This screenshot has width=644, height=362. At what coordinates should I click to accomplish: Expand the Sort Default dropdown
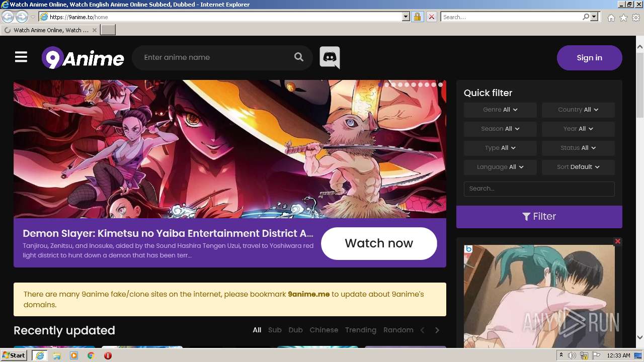(x=578, y=167)
